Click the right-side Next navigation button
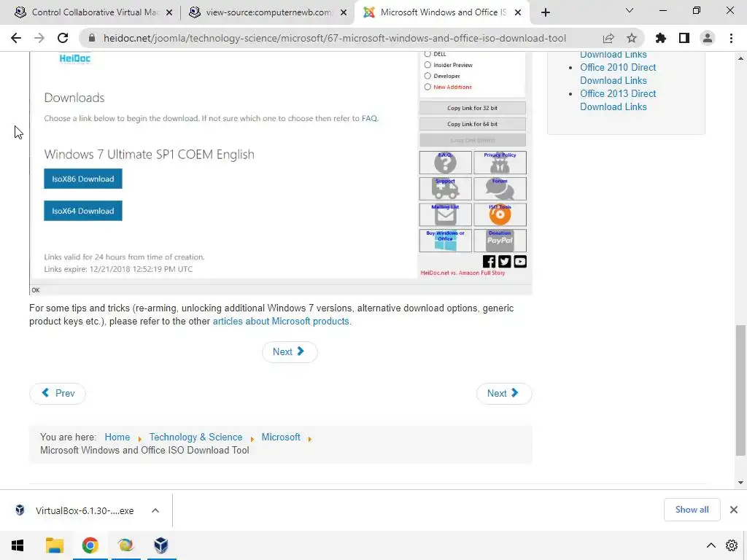 [x=503, y=393]
